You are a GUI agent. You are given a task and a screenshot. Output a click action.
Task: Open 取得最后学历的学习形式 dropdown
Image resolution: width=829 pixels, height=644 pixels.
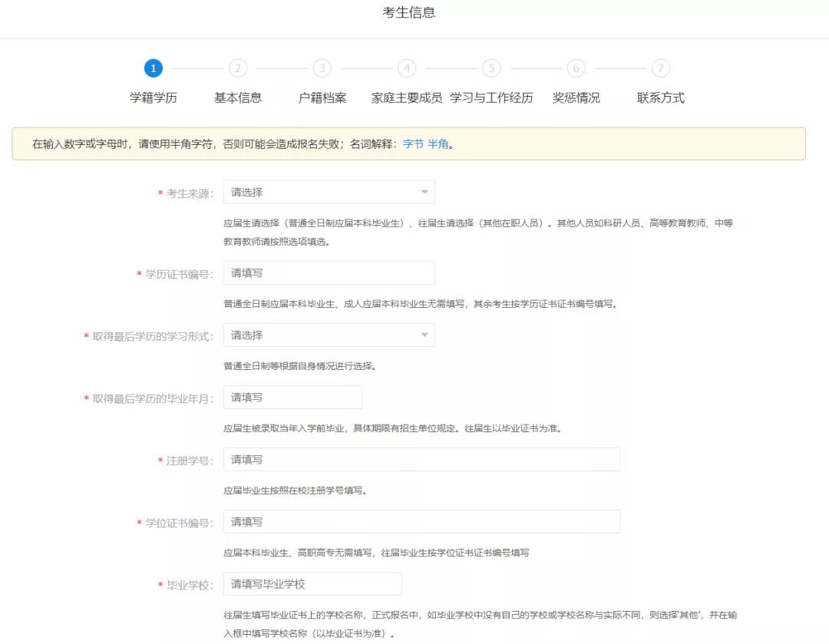pos(329,335)
